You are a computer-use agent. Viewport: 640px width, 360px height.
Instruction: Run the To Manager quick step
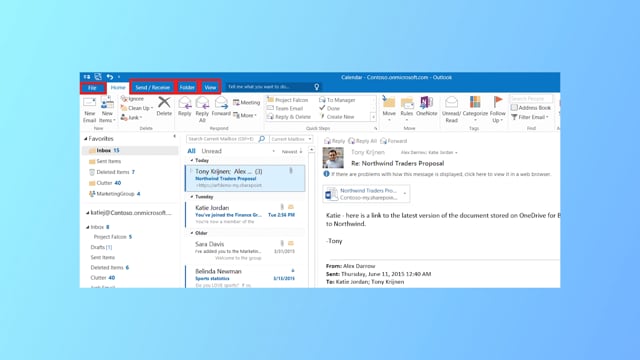(337, 100)
